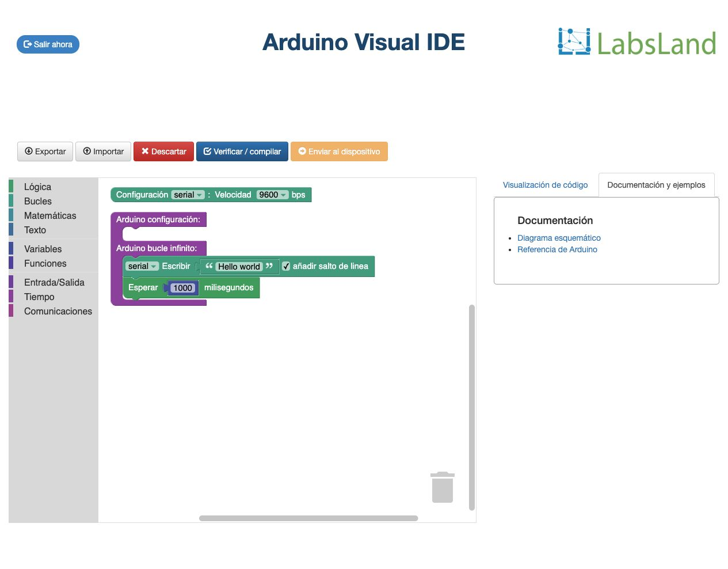Click the bps label on the Configuración block

coord(298,195)
